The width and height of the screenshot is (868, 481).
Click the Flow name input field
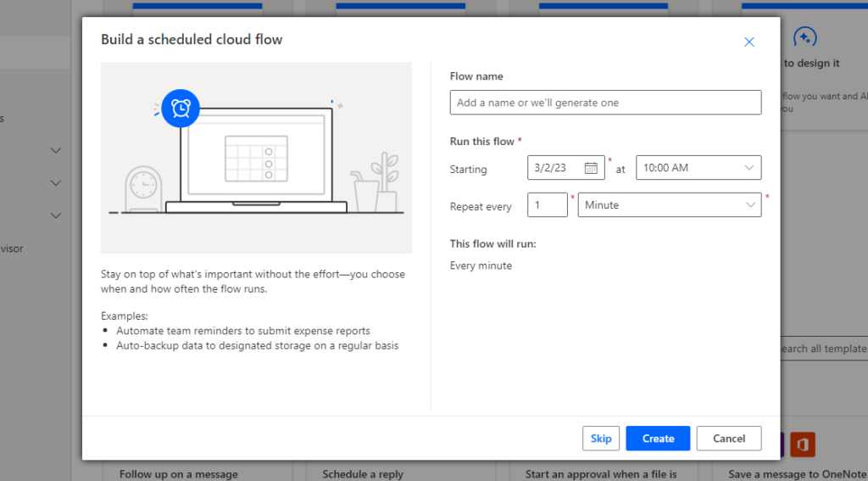pos(605,103)
